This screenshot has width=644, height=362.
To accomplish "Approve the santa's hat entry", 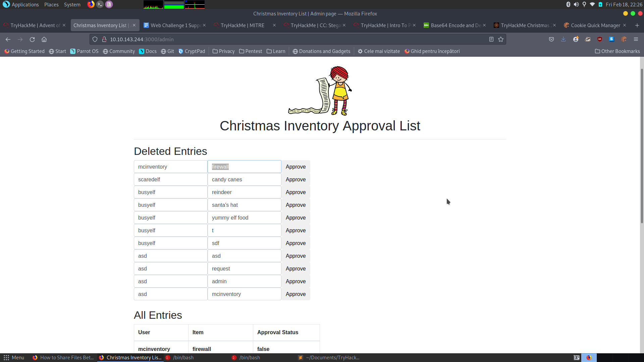I will pos(296,205).
